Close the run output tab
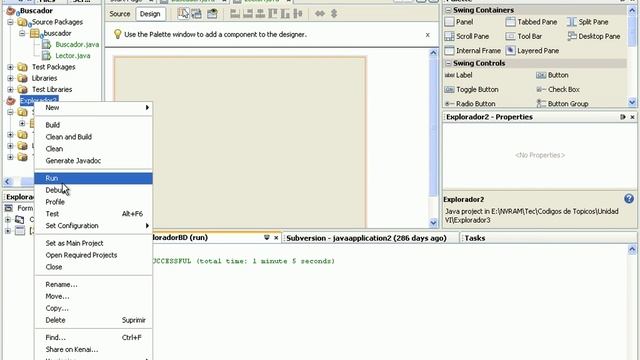This screenshot has width=640, height=360. pos(276,238)
